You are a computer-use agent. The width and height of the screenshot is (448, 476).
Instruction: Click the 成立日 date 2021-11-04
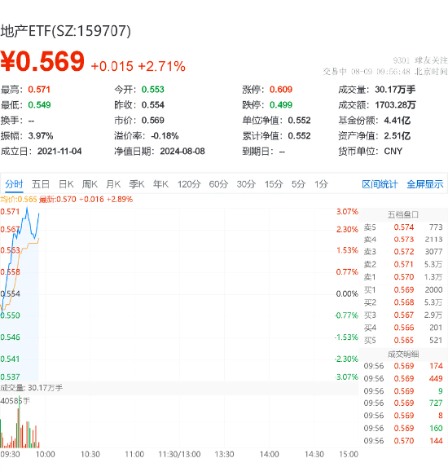tap(59, 151)
